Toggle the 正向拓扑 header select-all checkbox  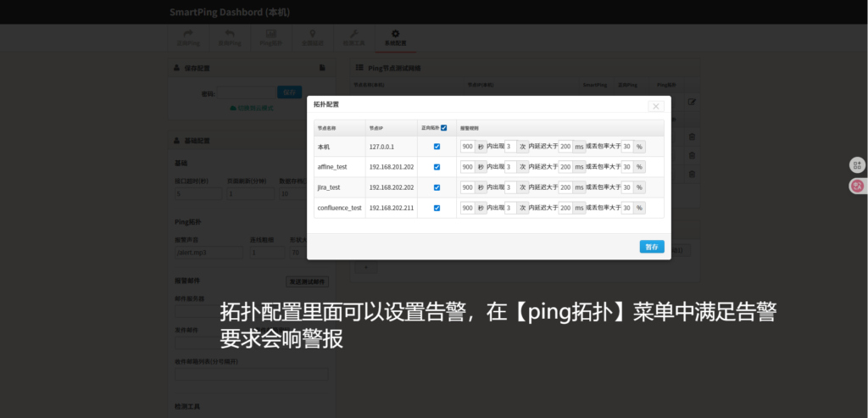(x=444, y=128)
